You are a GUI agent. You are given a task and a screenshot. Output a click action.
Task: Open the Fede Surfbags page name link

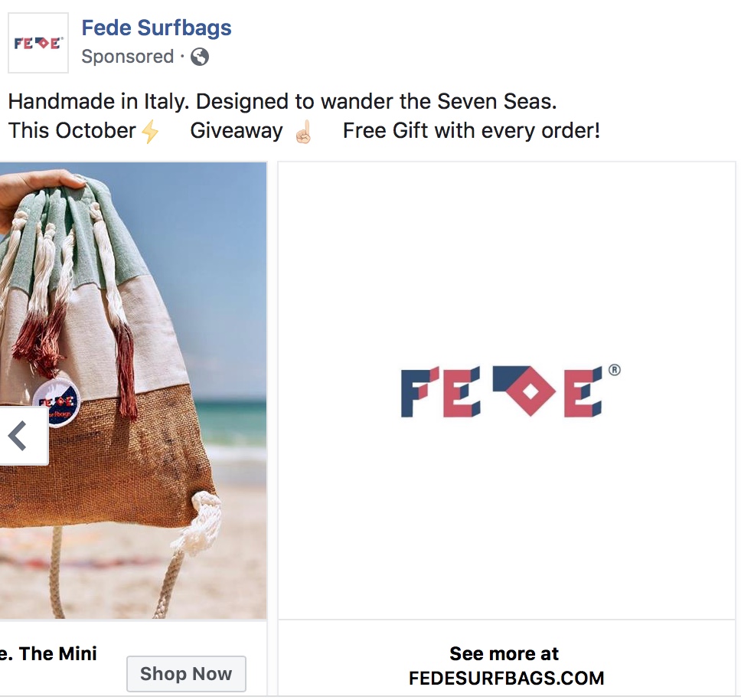(156, 28)
